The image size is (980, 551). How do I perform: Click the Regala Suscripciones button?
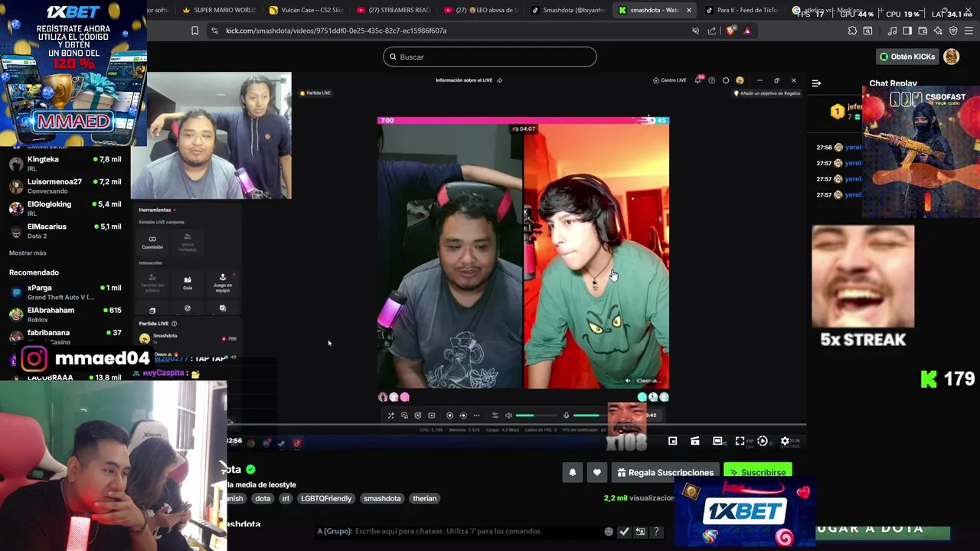pyautogui.click(x=665, y=472)
